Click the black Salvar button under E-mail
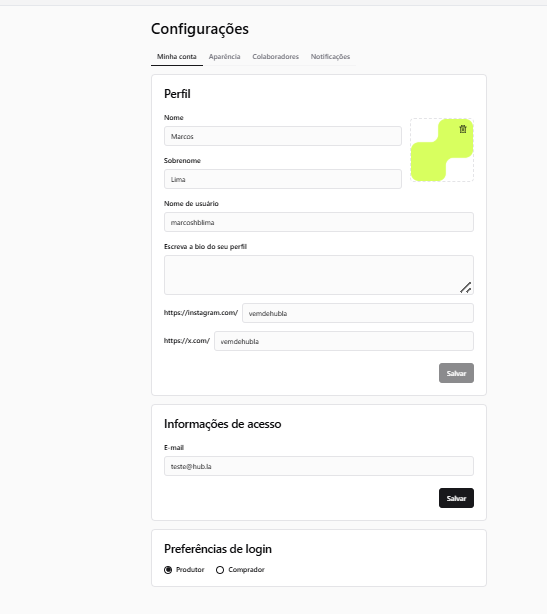547x614 pixels. (456, 498)
